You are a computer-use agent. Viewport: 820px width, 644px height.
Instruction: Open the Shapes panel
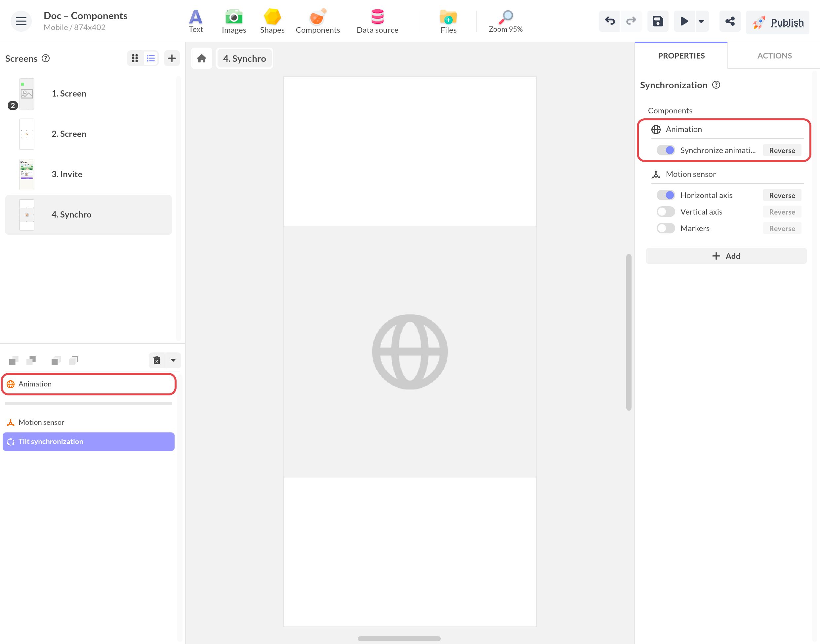[272, 21]
